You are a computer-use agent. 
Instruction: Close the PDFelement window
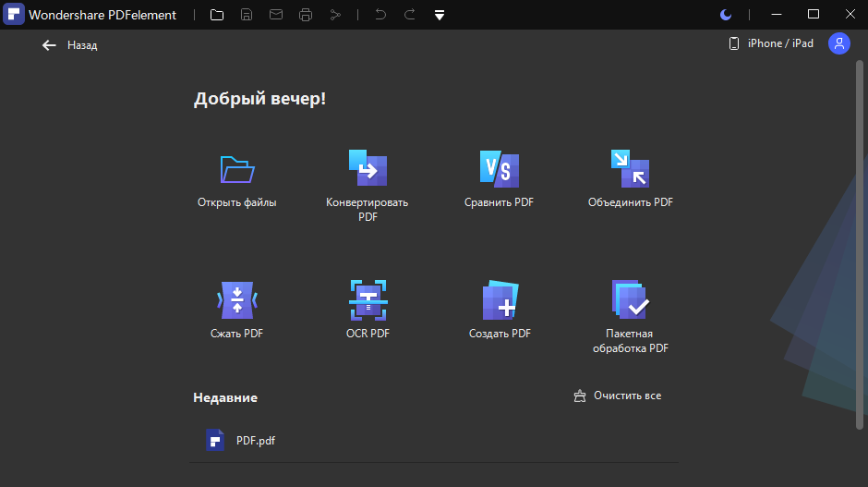pyautogui.click(x=850, y=15)
